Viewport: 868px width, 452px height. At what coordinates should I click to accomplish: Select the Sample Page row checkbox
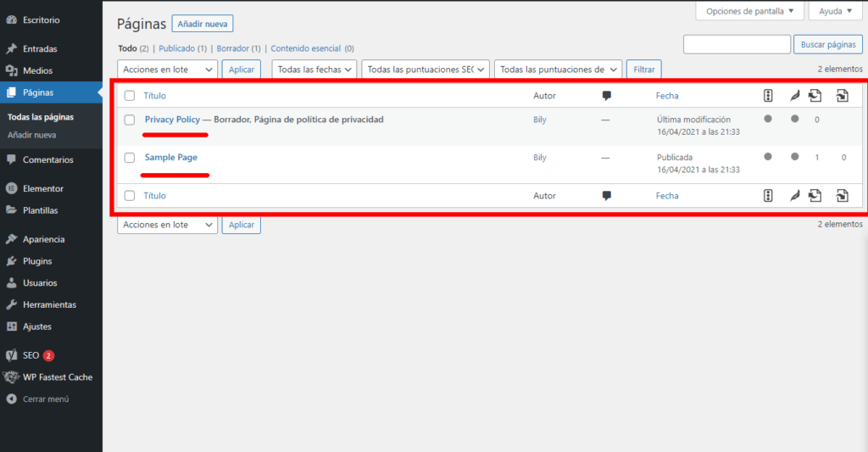click(x=130, y=158)
